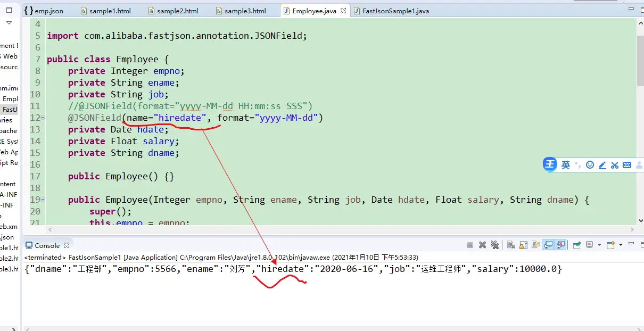Open the sample2.html editor tab
Viewport: 644px width, 331px height.
tap(177, 11)
